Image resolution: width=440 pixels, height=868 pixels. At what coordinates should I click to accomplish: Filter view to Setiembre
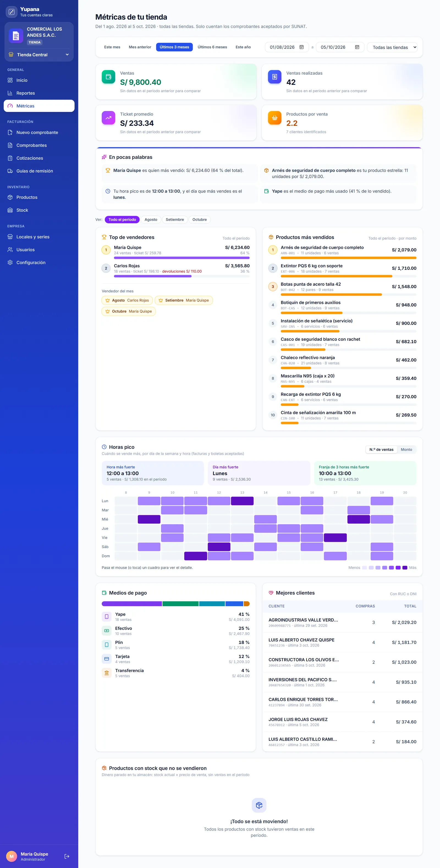coord(175,220)
